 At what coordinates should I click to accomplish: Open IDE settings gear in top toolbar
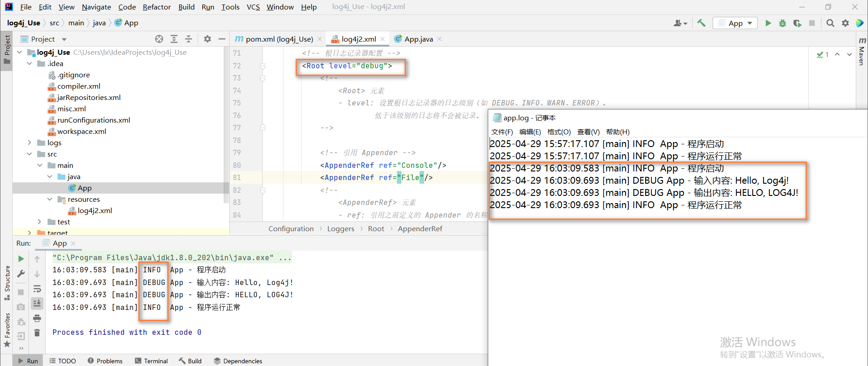(x=845, y=23)
